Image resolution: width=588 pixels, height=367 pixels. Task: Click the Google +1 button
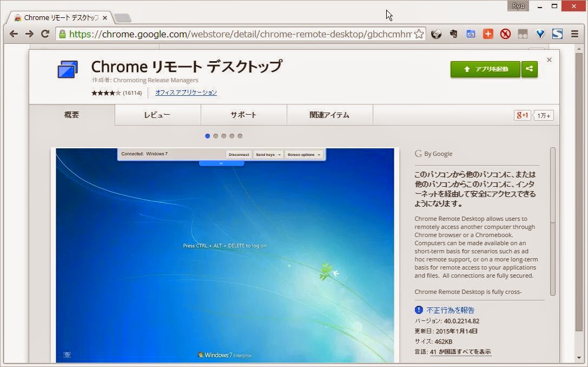(x=522, y=116)
